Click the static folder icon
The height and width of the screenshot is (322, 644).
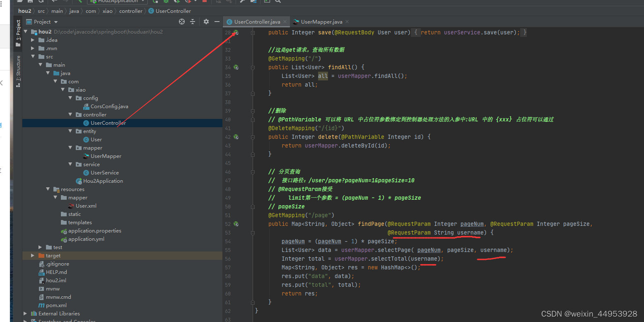pyautogui.click(x=64, y=214)
